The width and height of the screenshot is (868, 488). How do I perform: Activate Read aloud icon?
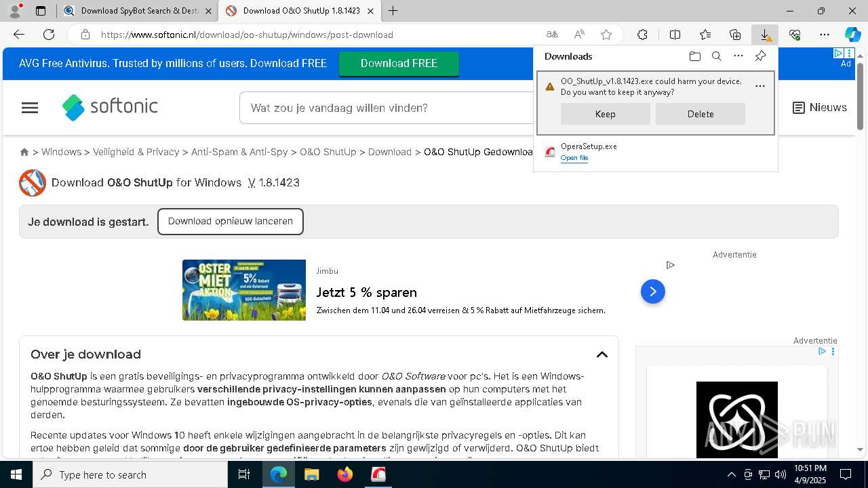coord(579,35)
